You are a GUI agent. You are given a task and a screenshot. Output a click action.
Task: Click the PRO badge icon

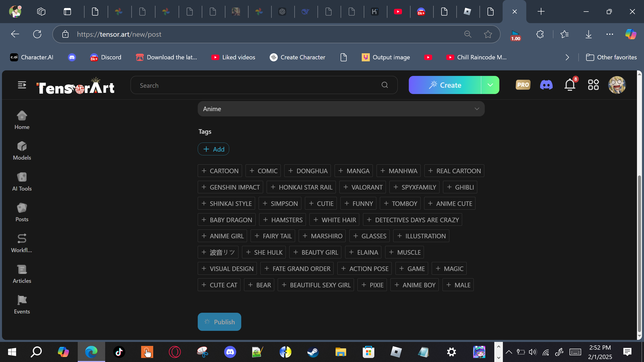(523, 85)
